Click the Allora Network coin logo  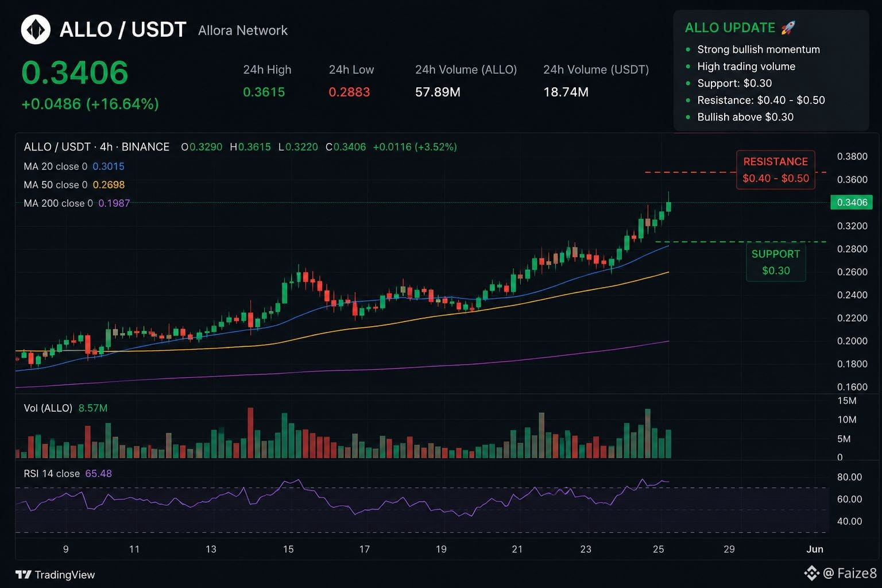(x=36, y=29)
